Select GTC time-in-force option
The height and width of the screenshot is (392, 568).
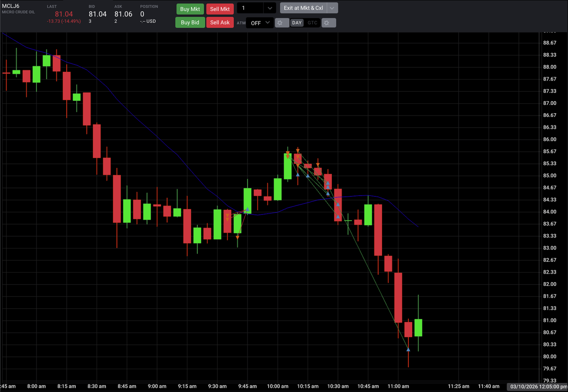pyautogui.click(x=312, y=23)
